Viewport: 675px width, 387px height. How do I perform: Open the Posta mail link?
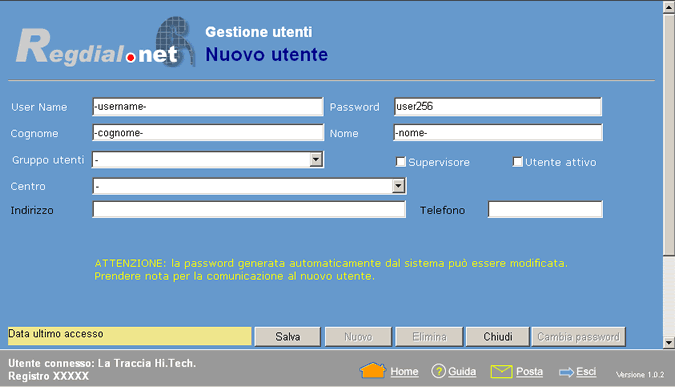(529, 372)
